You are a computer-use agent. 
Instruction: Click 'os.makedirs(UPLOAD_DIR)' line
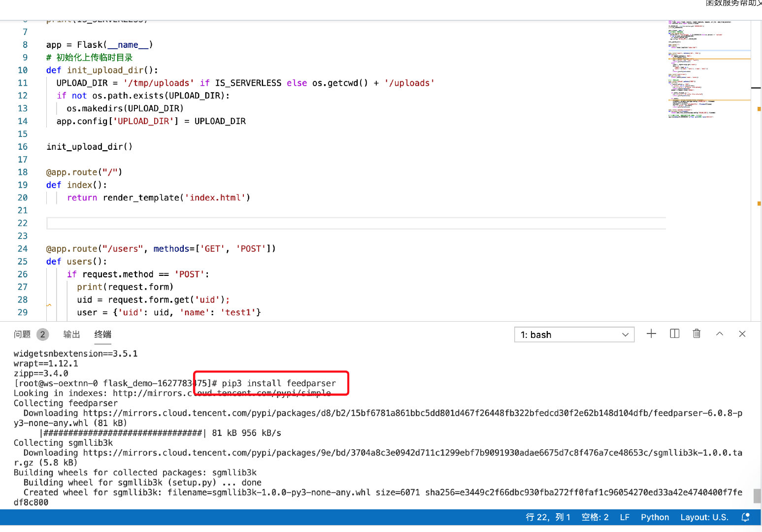[125, 108]
